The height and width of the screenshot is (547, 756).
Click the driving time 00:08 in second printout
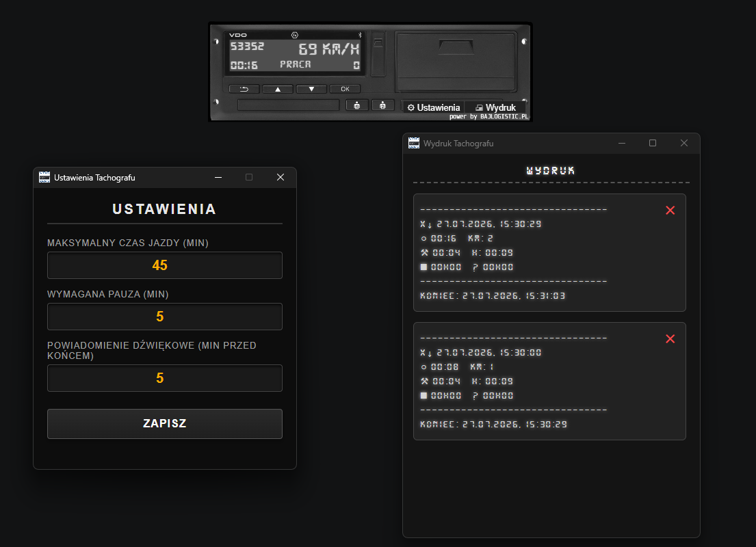coord(445,367)
